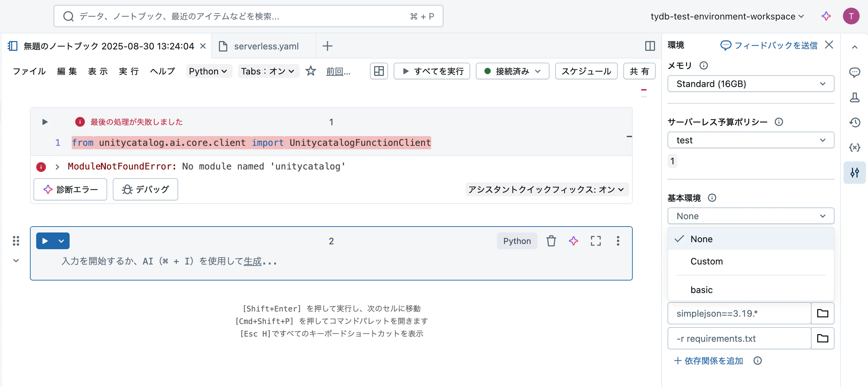Viewport: 868px width, 387px height.
Task: Click the search bar field
Action: [x=248, y=16]
